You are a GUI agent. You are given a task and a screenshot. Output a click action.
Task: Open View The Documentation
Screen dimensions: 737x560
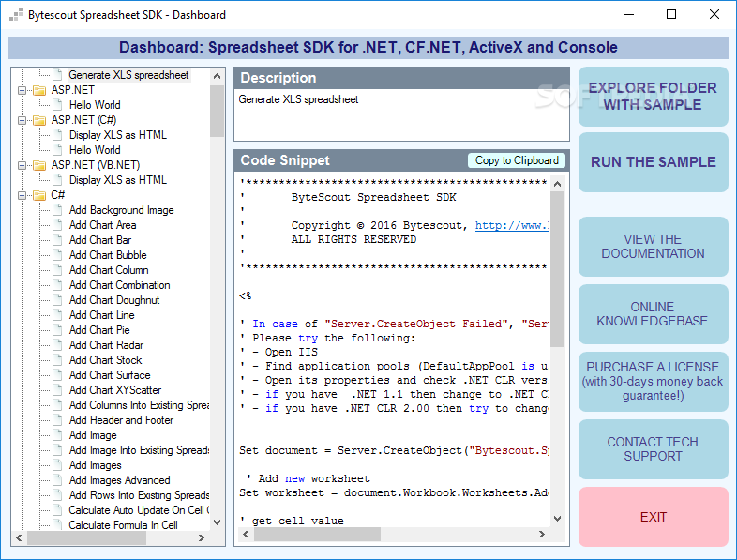[653, 247]
